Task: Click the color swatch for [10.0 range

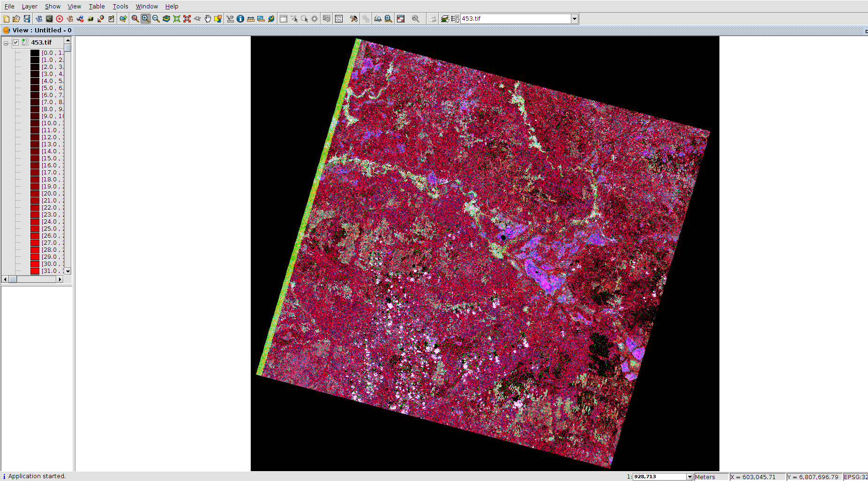Action: click(x=35, y=123)
